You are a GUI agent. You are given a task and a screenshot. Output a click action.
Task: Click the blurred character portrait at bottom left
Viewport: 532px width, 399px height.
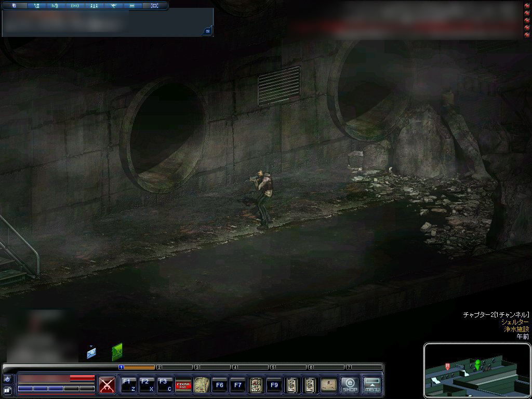(x=43, y=336)
